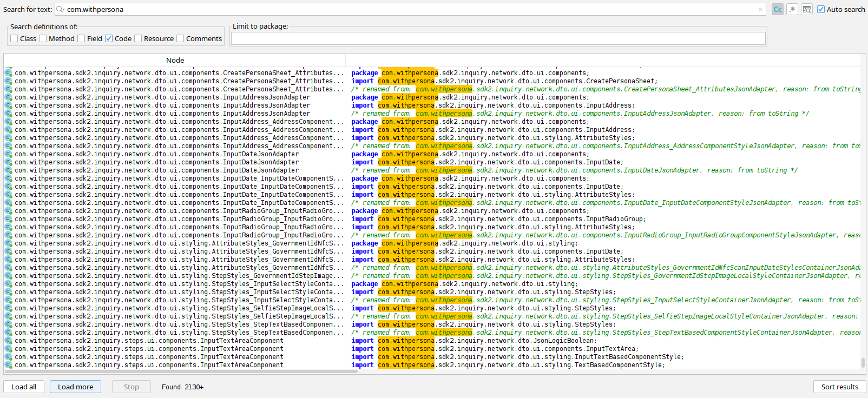Click class icon of first CreatePersonaSheet_Attributes row
Screen dimensions: 868x398
point(8,73)
